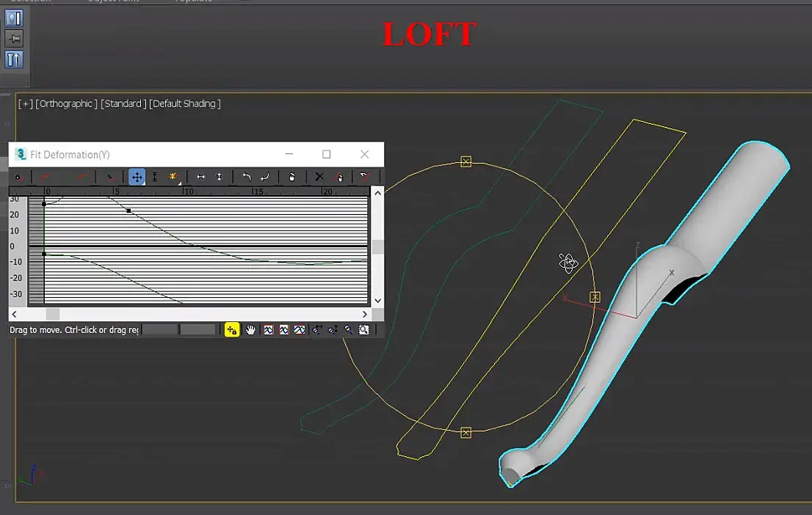
Task: Click right gizmo handle on yellow circle
Action: (595, 297)
